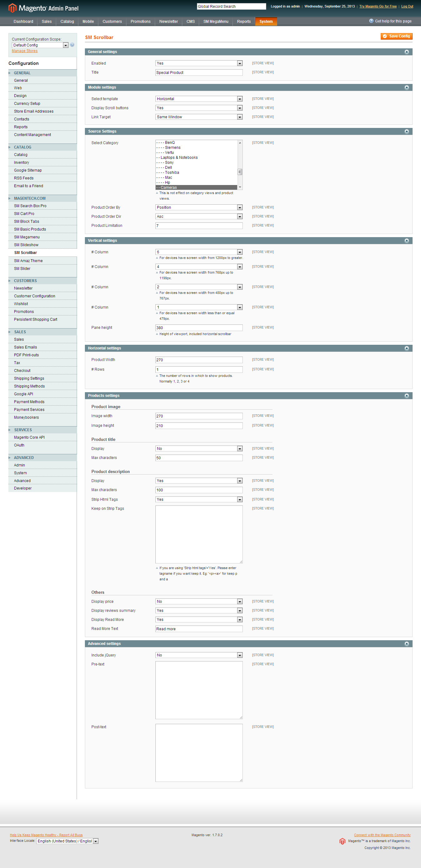Collapse the CATALOG sidebar group
The height and width of the screenshot is (868, 421).
(x=42, y=147)
